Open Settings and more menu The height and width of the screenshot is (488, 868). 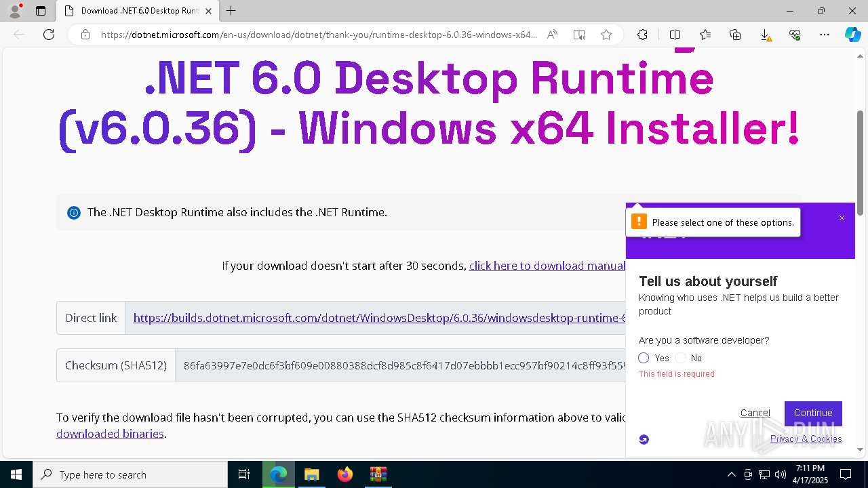[825, 35]
